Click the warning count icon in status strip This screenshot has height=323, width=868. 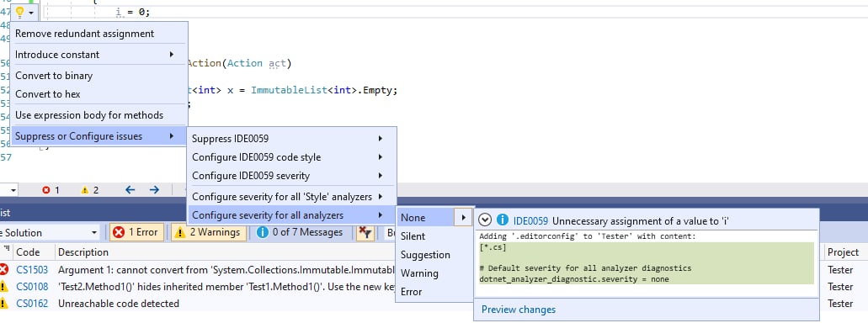click(85, 190)
